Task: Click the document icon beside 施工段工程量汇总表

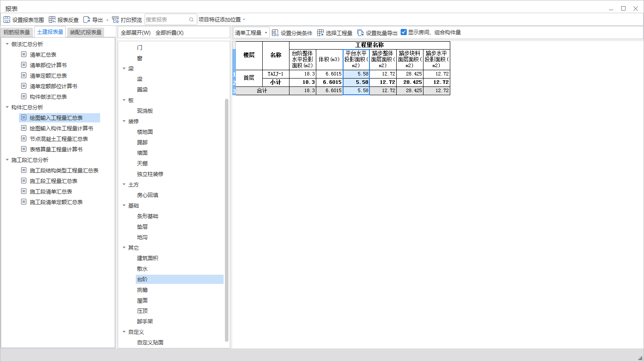Action: coord(24,181)
